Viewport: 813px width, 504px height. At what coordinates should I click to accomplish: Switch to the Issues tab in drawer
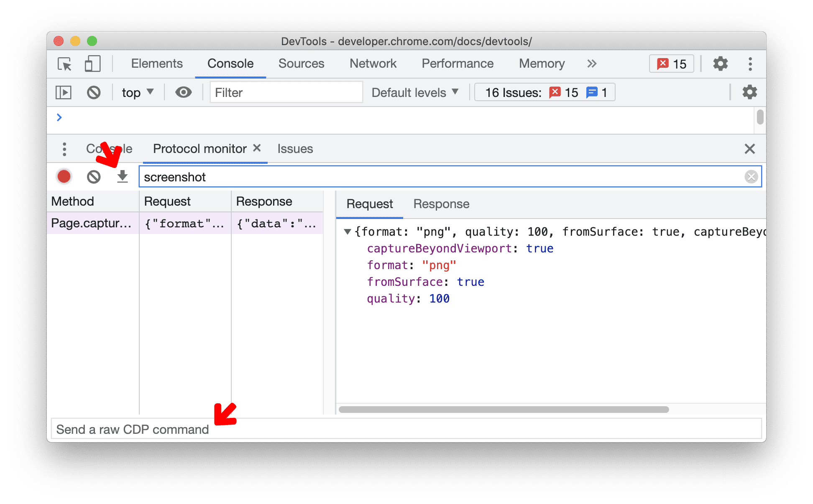tap(295, 148)
